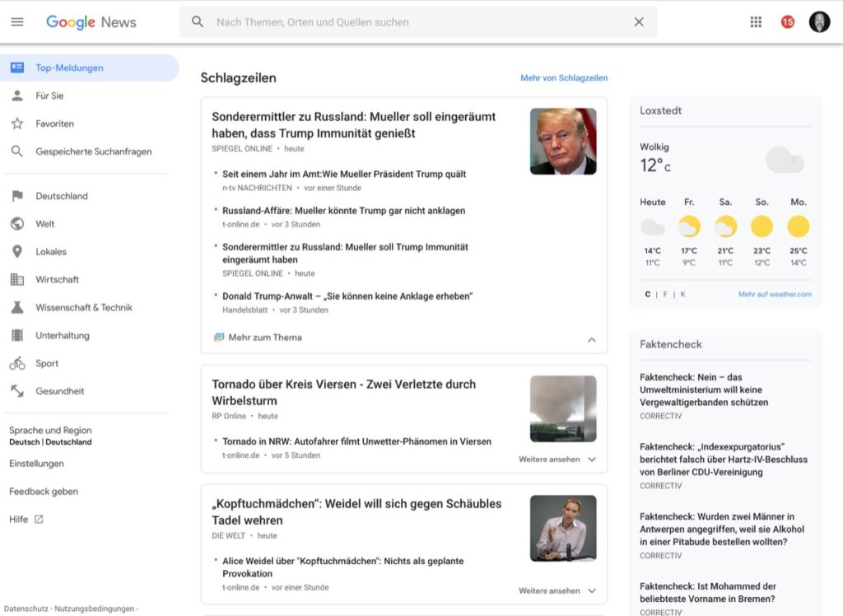Click the red notifications badge
843x616 pixels.
click(788, 22)
